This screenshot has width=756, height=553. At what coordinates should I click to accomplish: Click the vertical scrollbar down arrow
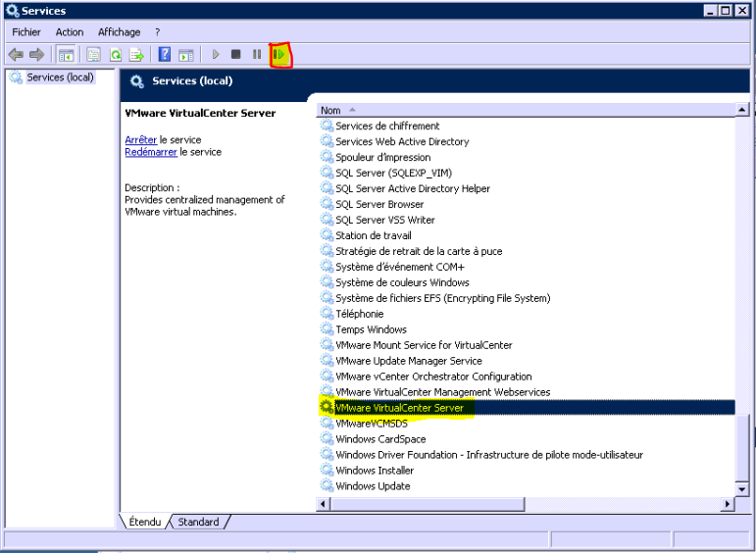tap(742, 488)
